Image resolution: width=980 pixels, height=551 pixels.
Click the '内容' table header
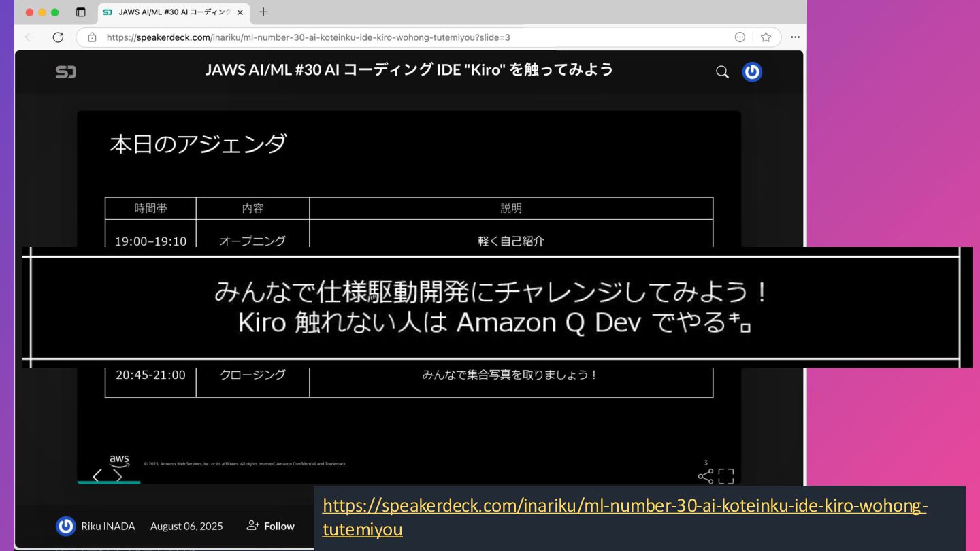pyautogui.click(x=252, y=208)
